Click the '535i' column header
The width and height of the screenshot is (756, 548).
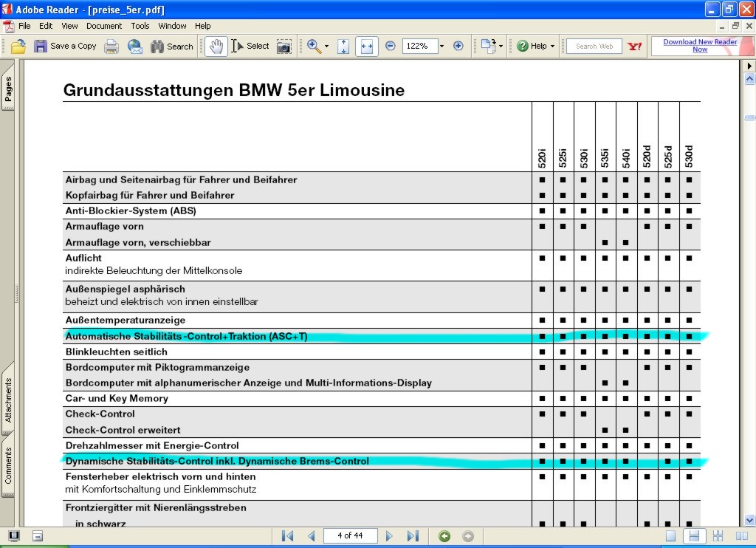click(x=605, y=158)
